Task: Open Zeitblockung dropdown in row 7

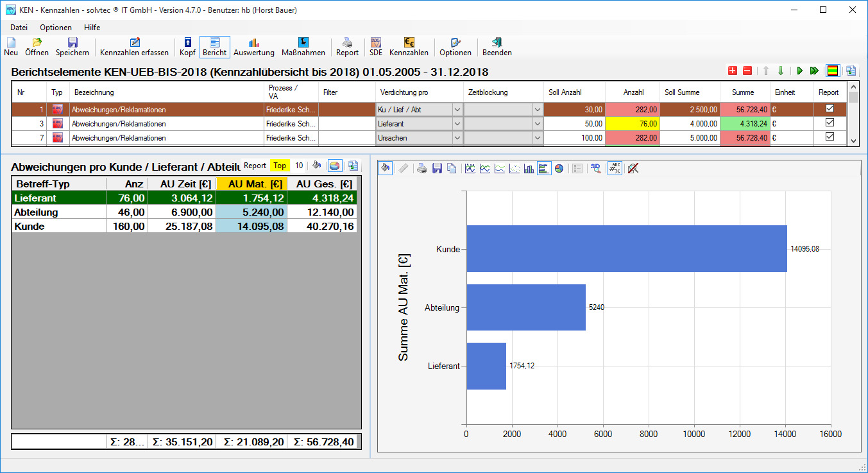Action: 537,138
